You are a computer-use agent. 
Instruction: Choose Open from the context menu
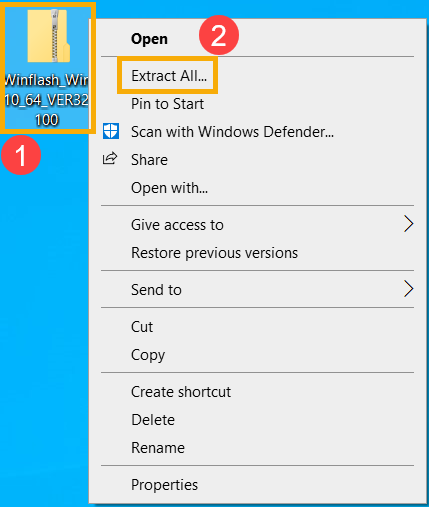pos(149,39)
